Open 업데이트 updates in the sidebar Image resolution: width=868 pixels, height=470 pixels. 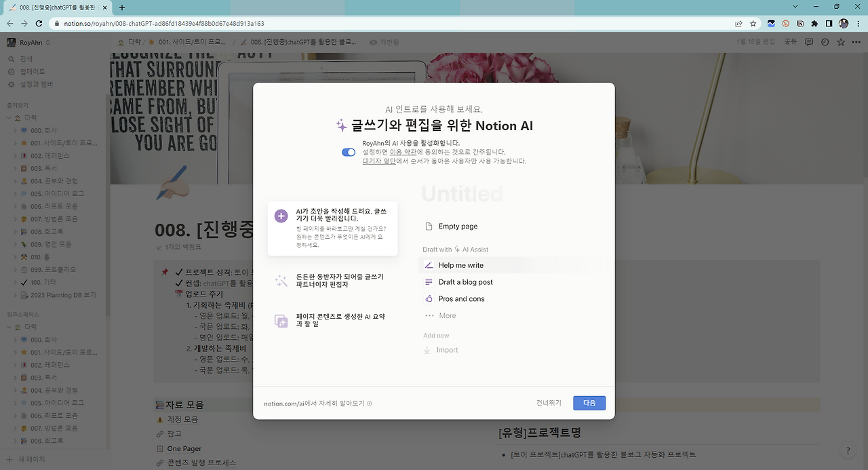coord(32,71)
